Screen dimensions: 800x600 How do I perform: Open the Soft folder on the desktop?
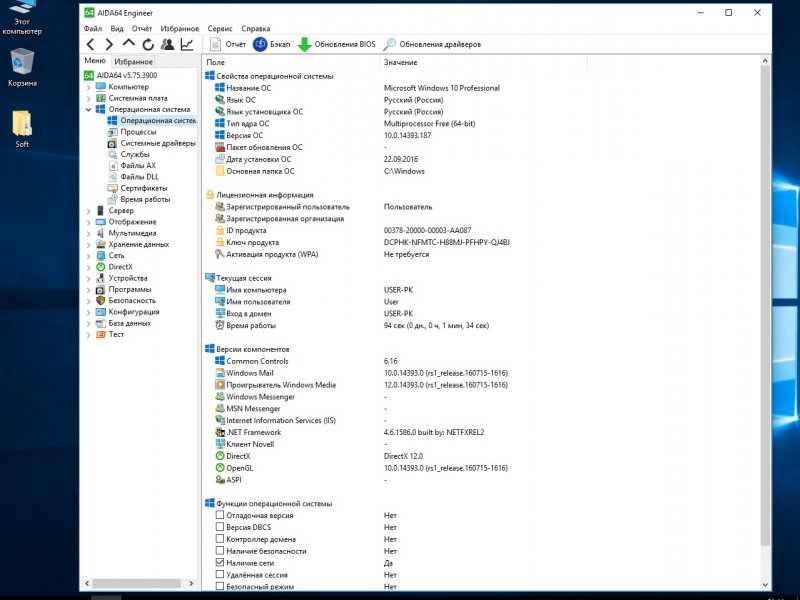tap(22, 129)
